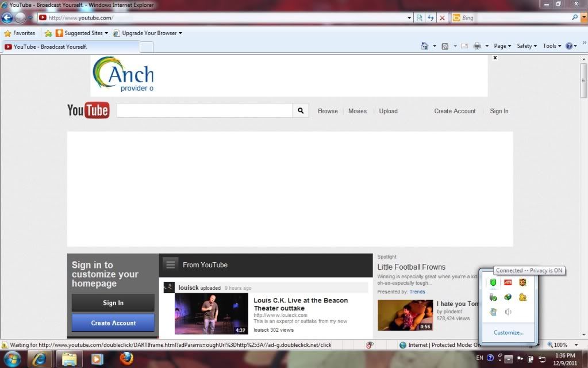Click the red Stop loading X icon
Image resolution: width=588 pixels, height=368 pixels.
pyautogui.click(x=442, y=18)
